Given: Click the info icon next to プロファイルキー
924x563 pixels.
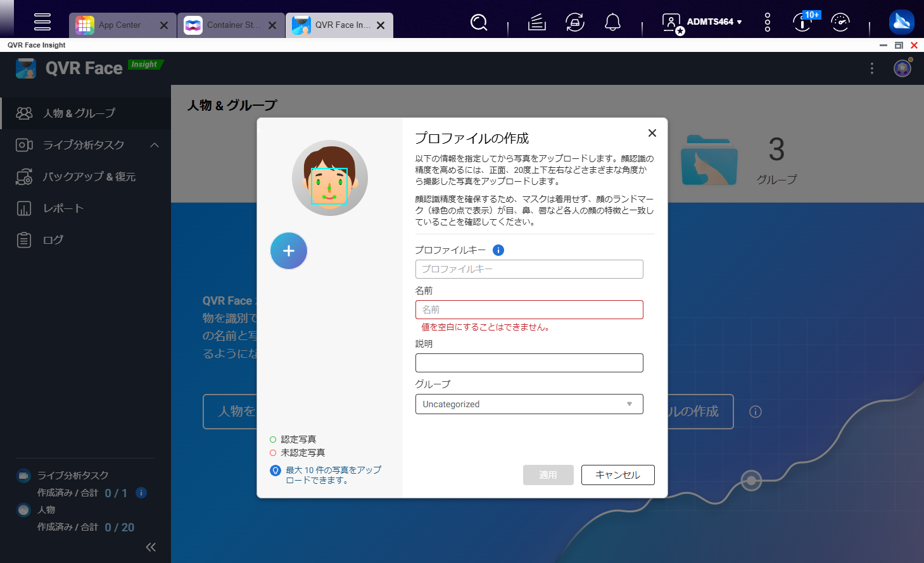Looking at the screenshot, I should [498, 250].
